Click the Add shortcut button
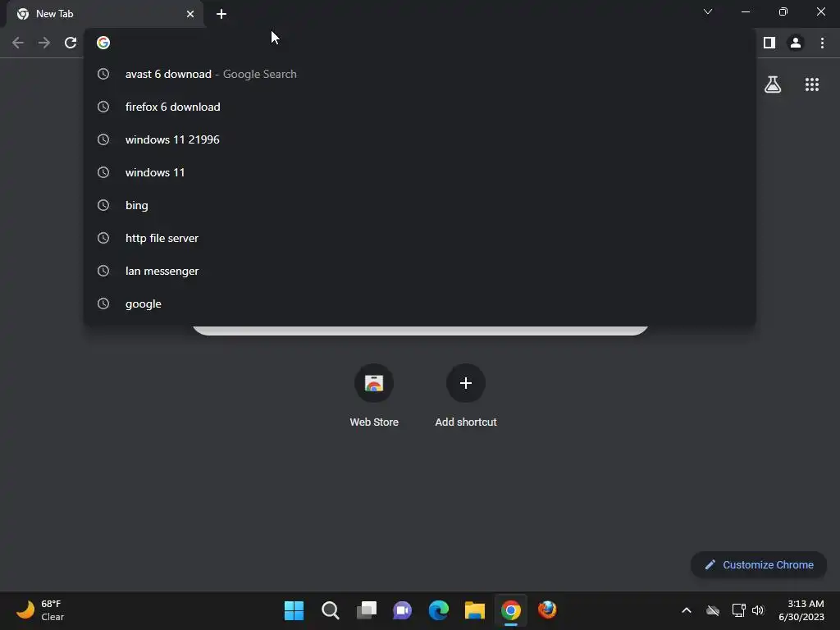 466,396
